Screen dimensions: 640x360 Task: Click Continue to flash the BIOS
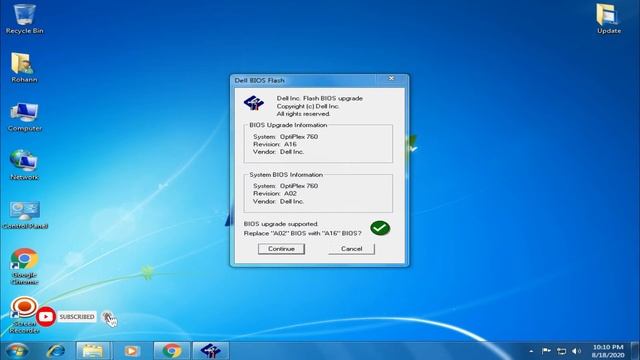click(x=281, y=249)
